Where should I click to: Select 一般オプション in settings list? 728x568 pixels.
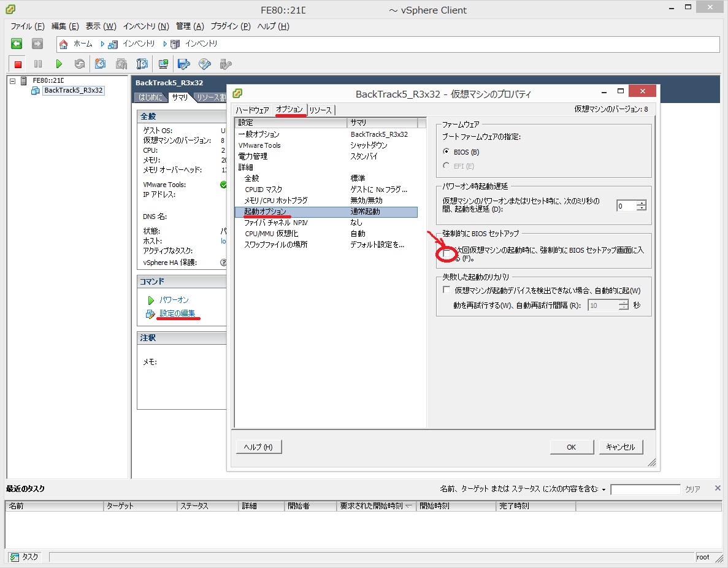coord(326,134)
